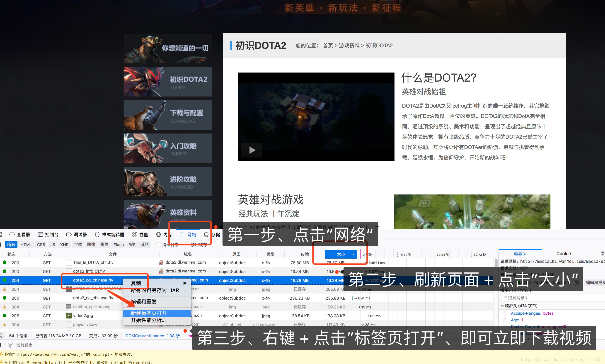This screenshot has height=364, width=605.
Task: Switch to the Cookie details tab
Action: coord(563,254)
